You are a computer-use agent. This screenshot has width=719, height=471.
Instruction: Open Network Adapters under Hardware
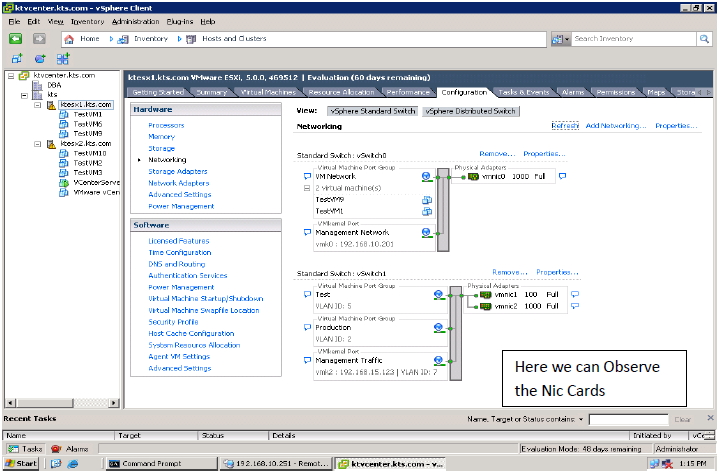click(178, 183)
